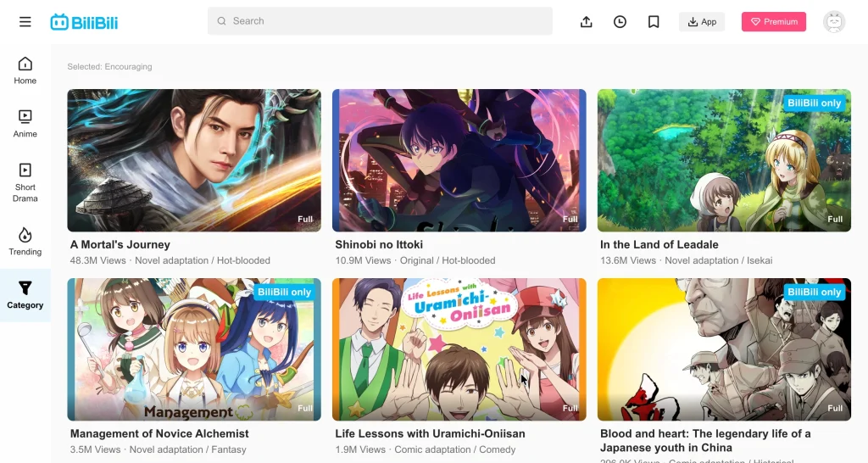Click '1.9M Views · Comic adaptation / Comedy' text
This screenshot has width=868, height=463.
click(x=426, y=449)
